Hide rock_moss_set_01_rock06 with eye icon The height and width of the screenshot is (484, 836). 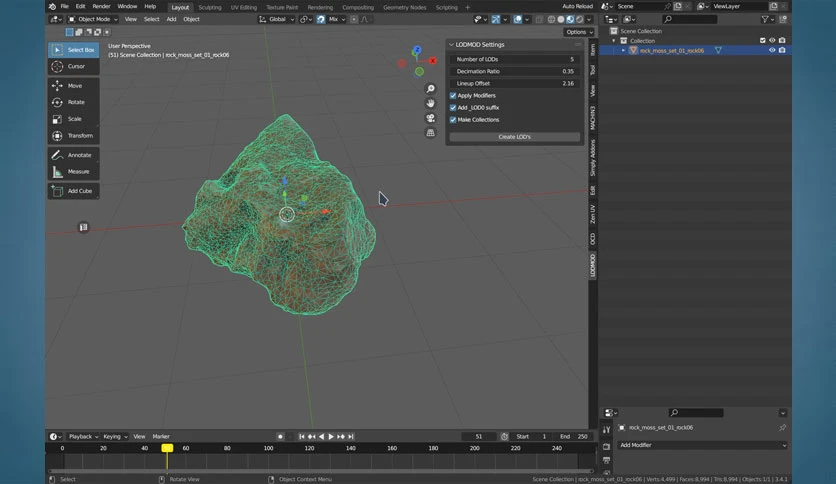click(771, 50)
